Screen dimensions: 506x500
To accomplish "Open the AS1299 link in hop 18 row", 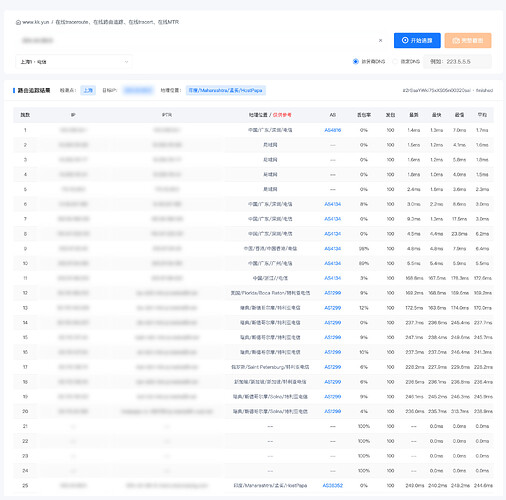I will click(333, 382).
